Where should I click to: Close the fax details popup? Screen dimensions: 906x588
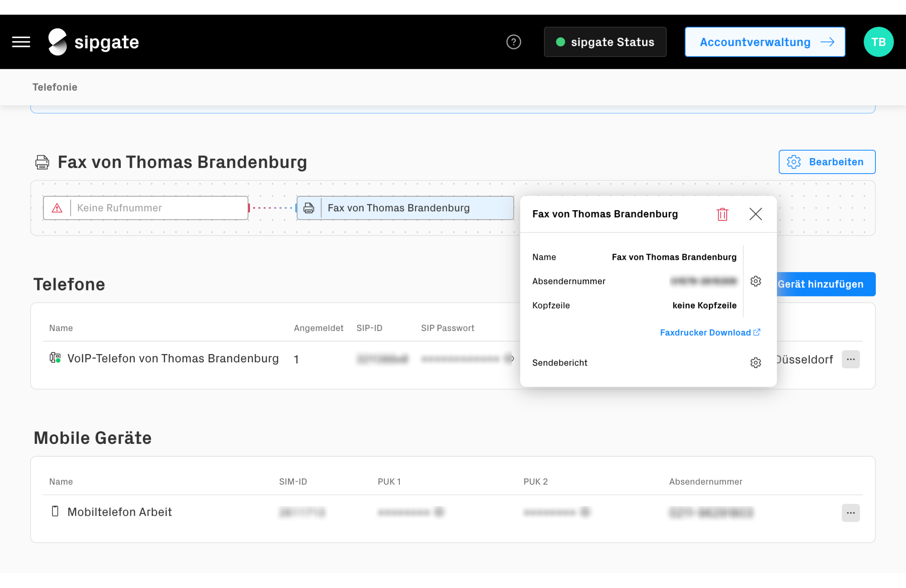point(755,214)
